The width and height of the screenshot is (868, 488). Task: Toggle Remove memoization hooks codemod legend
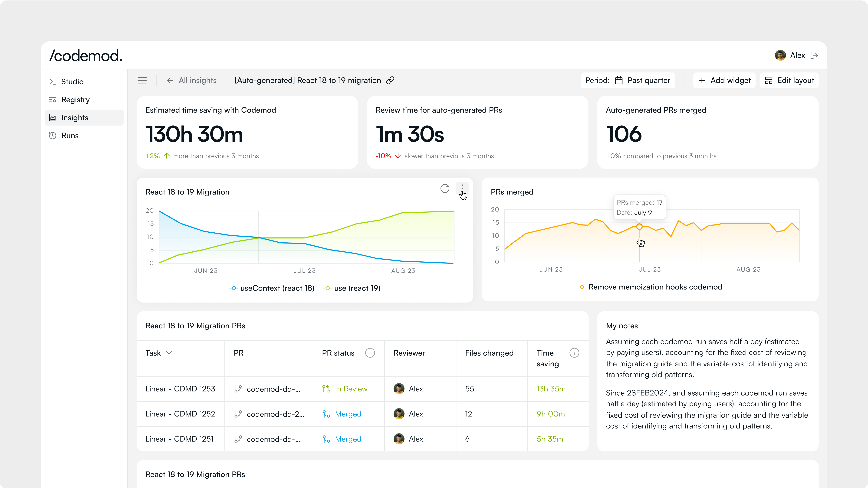pos(650,287)
